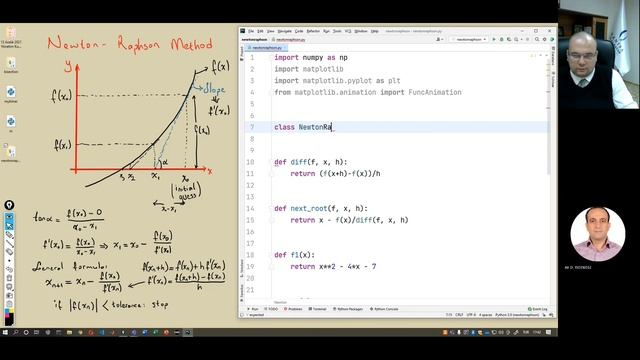This screenshot has width=640, height=360.
Task: Open the Problems tool window tab
Action: pos(293,309)
